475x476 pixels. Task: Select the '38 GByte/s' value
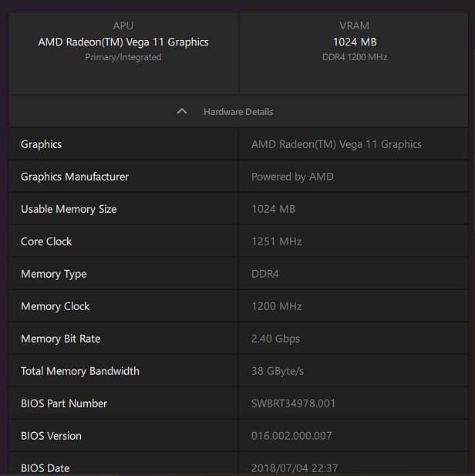pyautogui.click(x=278, y=371)
